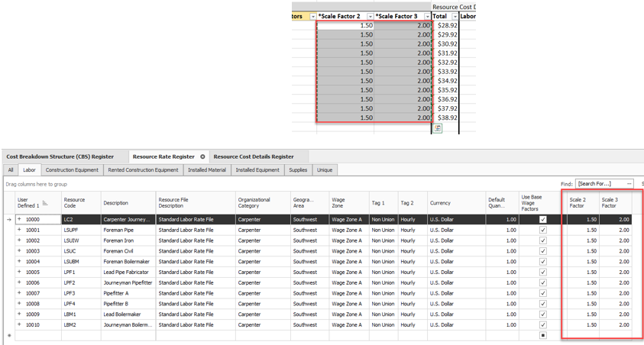The width and height of the screenshot is (644, 345).
Task: Toggle Use Base Wage Factors for row 10001
Action: click(542, 231)
